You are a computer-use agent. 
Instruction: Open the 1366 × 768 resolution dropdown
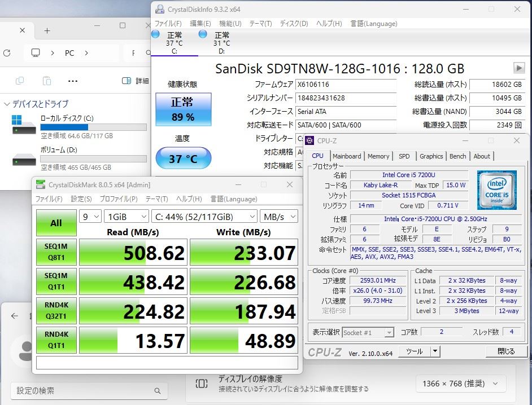461,384
